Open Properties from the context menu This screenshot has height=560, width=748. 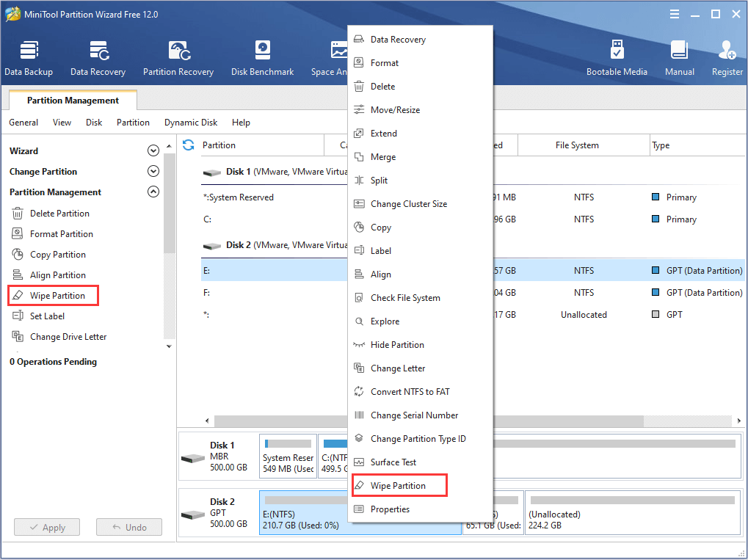pyautogui.click(x=420, y=509)
